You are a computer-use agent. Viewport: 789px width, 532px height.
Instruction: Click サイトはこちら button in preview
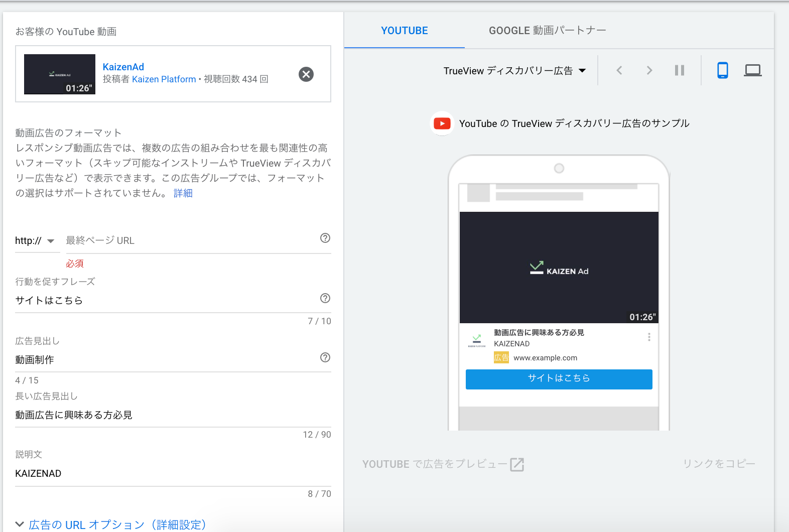coord(559,379)
